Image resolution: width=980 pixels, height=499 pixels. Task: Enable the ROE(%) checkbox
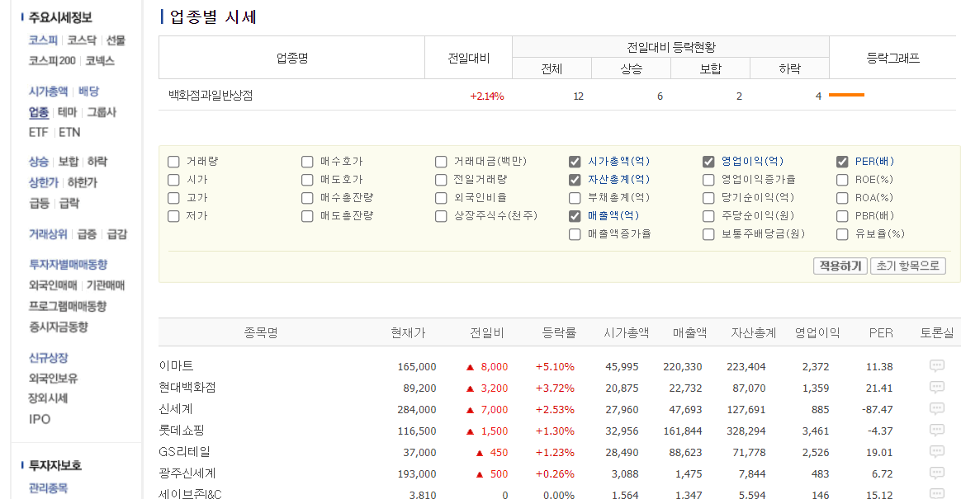click(842, 180)
